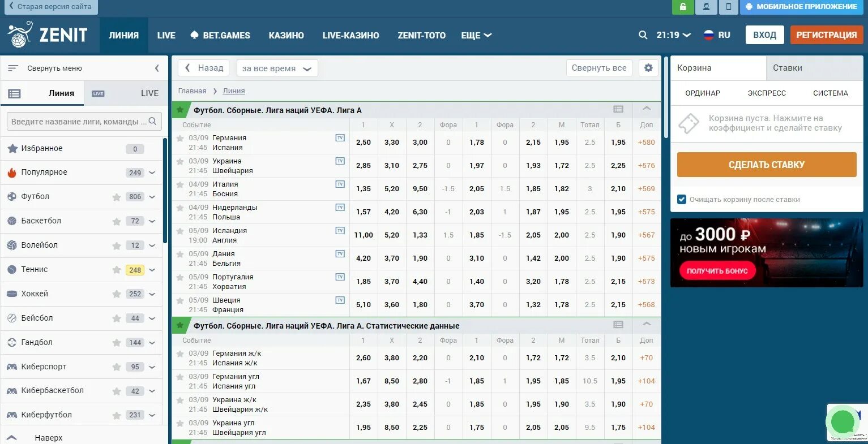Screen dimensions: 868x444
Task: Click the search icon in league search box
Action: (152, 122)
